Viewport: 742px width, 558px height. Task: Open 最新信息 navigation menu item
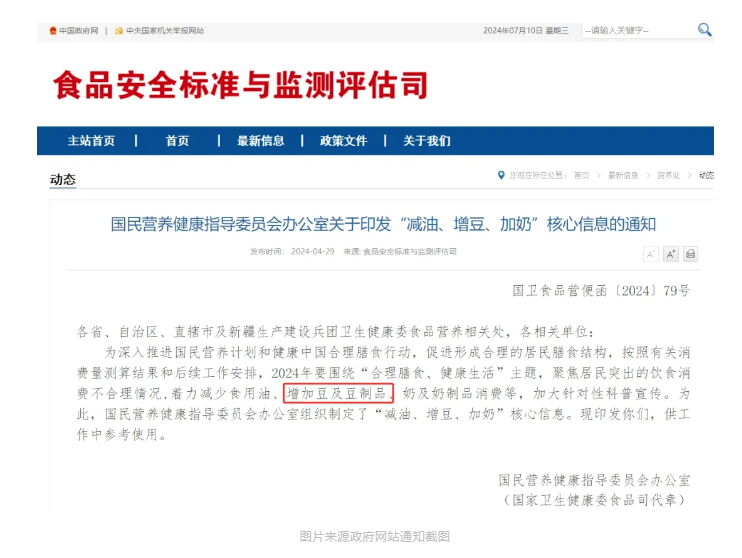coord(260,141)
